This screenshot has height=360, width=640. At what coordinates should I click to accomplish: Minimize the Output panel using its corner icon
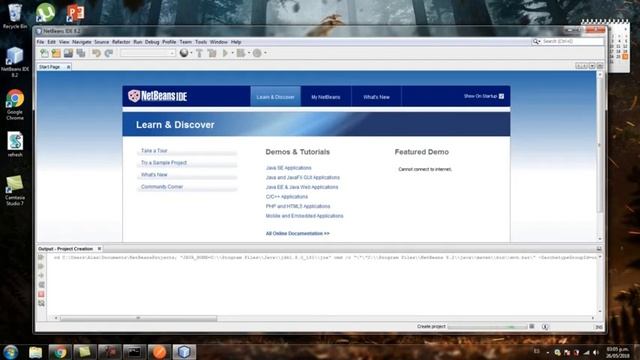[599, 249]
